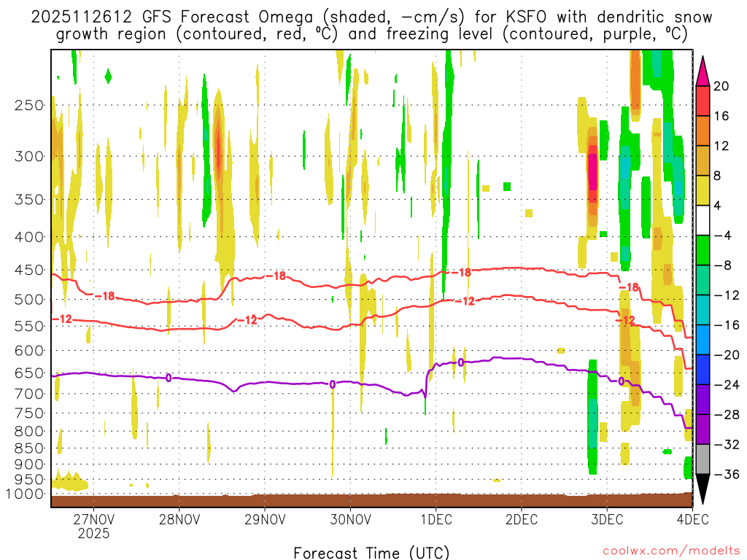Click the 29NOV date label
The width and height of the screenshot is (747, 560).
coord(265,519)
